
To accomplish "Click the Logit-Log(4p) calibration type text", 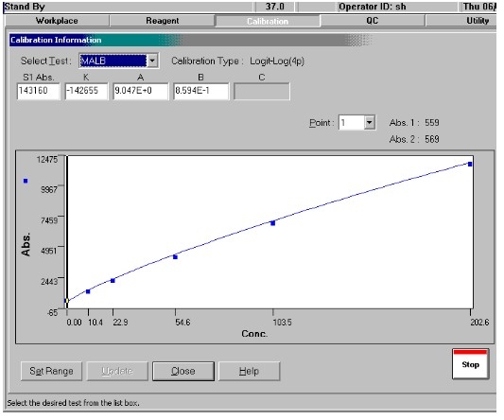I will (x=277, y=61).
